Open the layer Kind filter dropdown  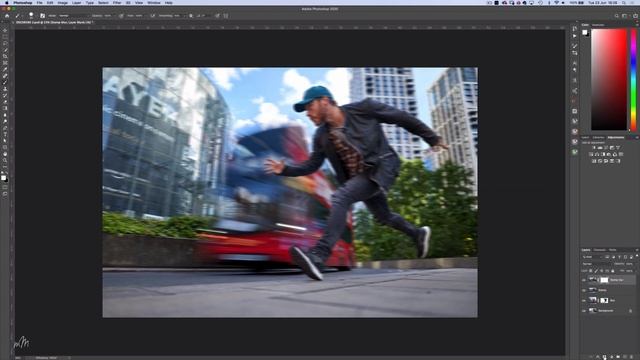pos(592,257)
